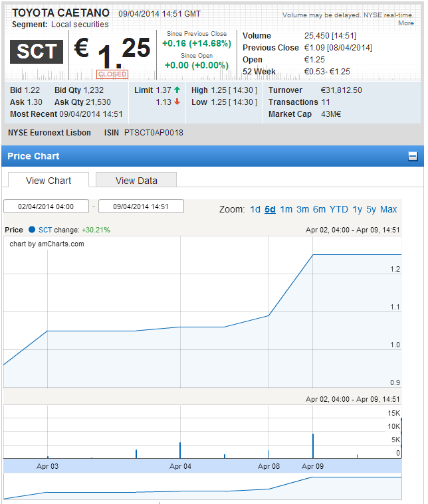
Task: Click the Apr 03 date label on the axis
Action: pos(47,466)
